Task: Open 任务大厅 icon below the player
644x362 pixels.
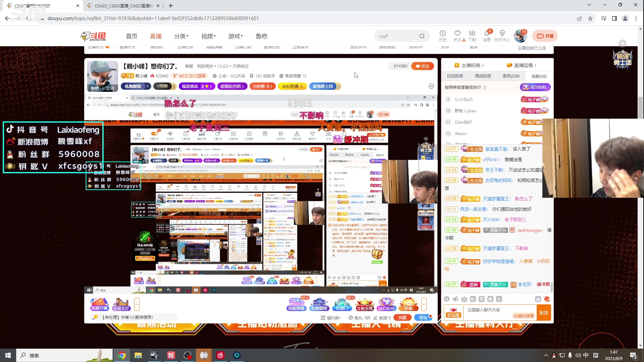Action: tap(121, 304)
